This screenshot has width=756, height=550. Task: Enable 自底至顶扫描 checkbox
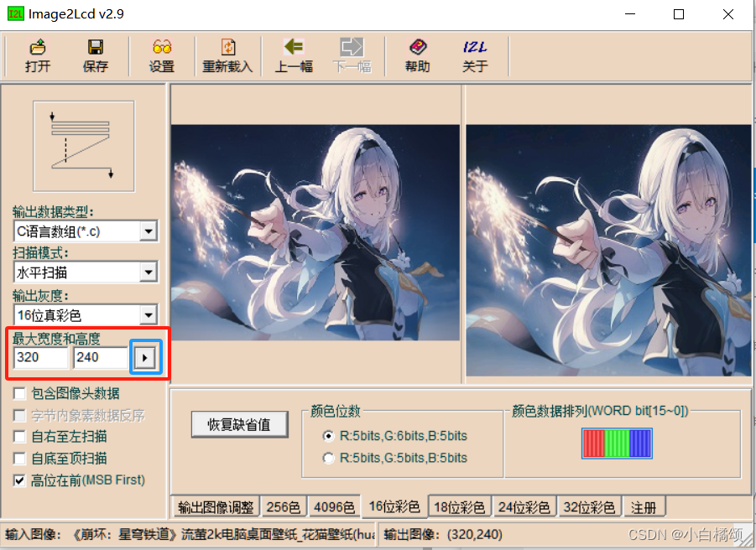coord(19,458)
